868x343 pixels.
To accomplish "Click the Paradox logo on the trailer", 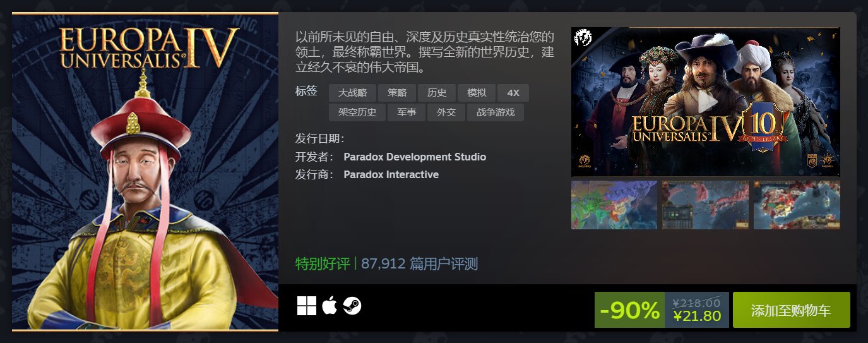I will (x=582, y=38).
